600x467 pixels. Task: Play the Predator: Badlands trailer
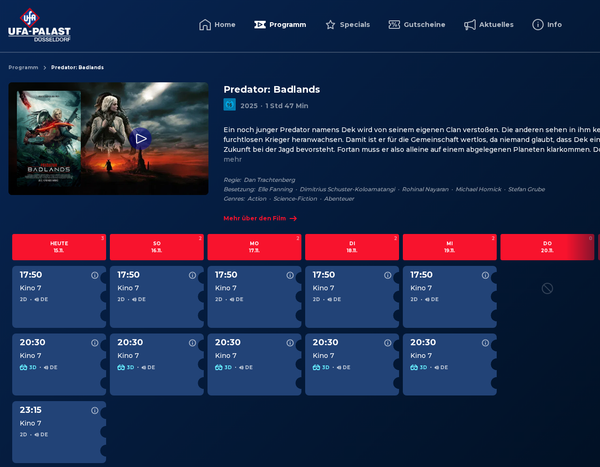coord(141,139)
